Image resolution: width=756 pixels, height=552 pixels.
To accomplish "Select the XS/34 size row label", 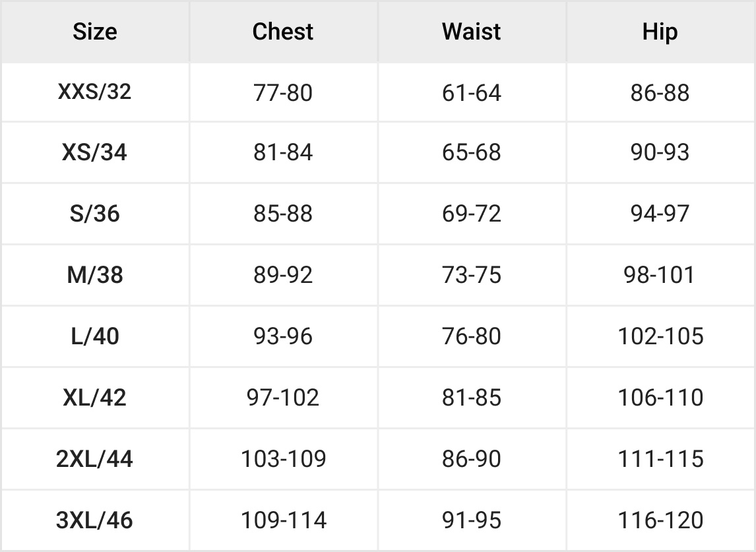I will click(95, 153).
